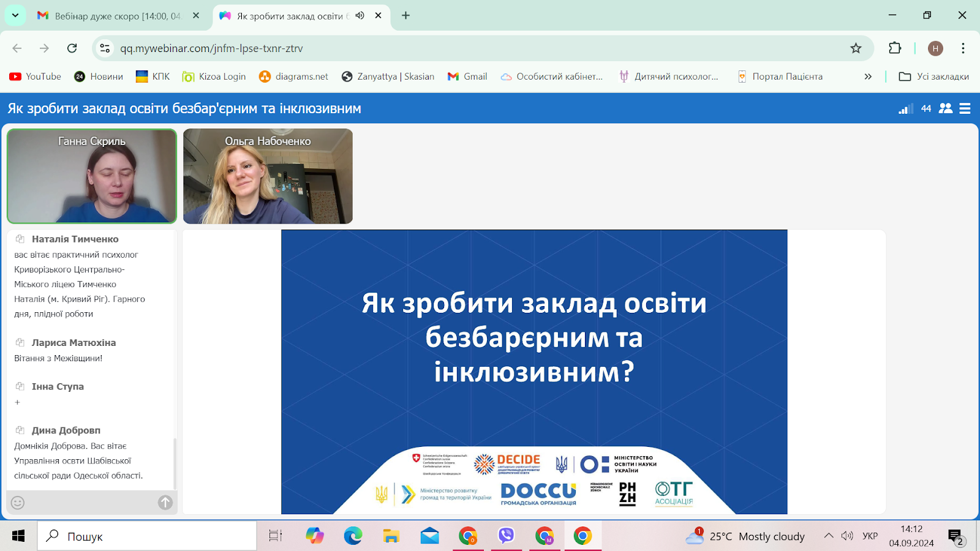Click the chat panel scrollbar
Viewport: 980px width, 551px height.
[175, 463]
